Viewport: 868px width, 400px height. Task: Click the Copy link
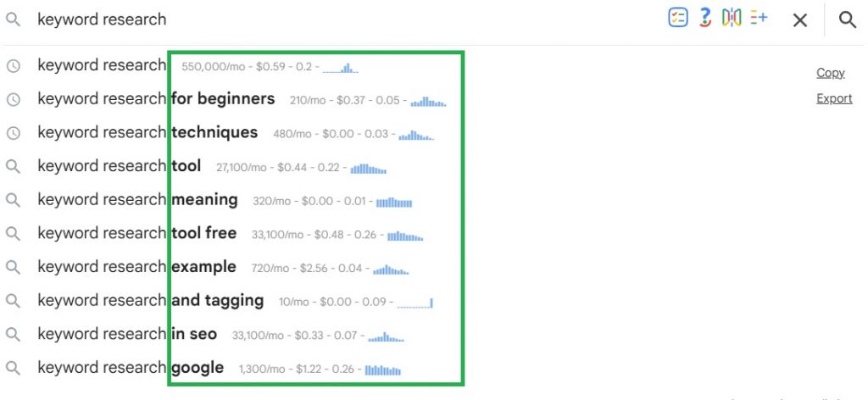coord(830,73)
